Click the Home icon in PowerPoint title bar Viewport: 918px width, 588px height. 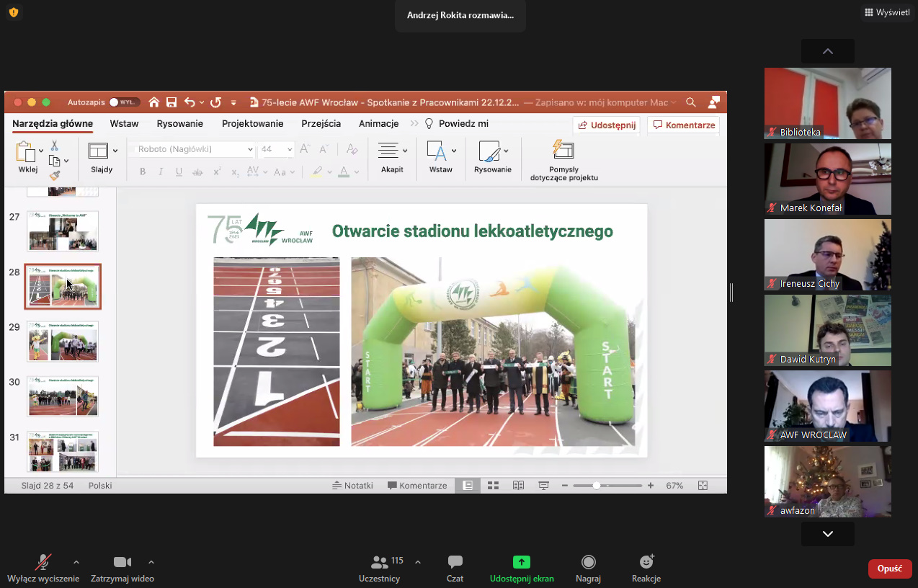coord(153,102)
